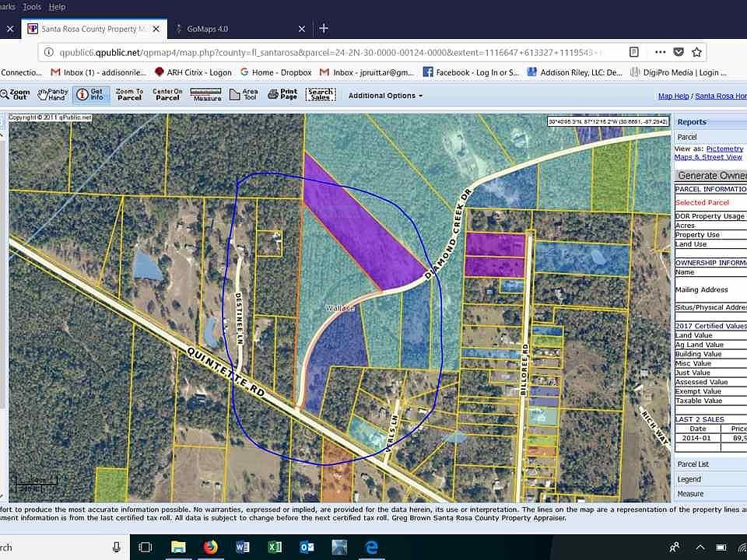Open the Map Help link
The height and width of the screenshot is (560, 747).
click(673, 96)
